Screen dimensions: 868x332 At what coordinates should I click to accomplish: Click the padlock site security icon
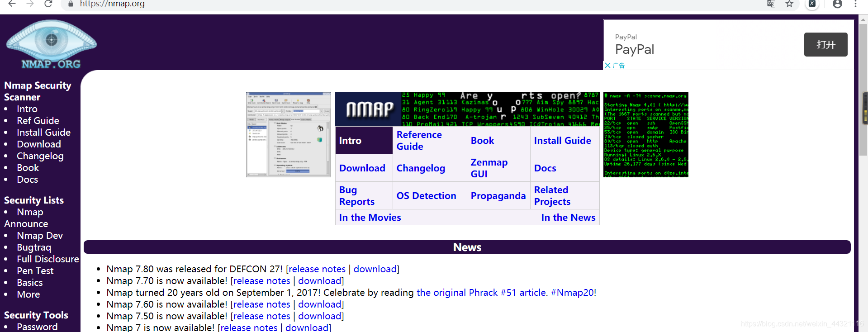pyautogui.click(x=71, y=4)
